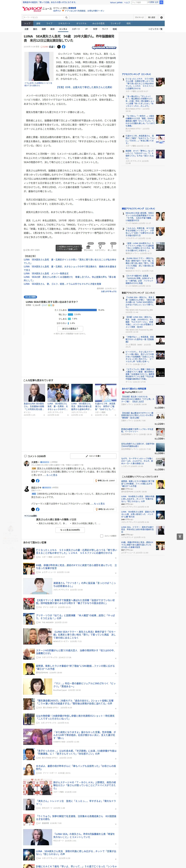Expand 大津秀一's comment with もっと見る
186x868 pixels.
tap(52, 475)
